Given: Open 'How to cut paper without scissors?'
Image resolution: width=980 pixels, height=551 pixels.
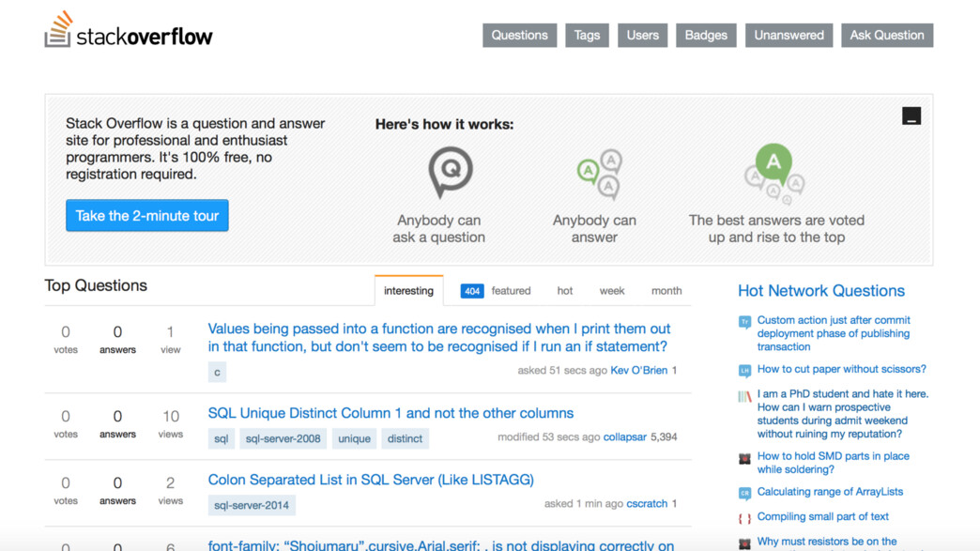Looking at the screenshot, I should [x=842, y=369].
